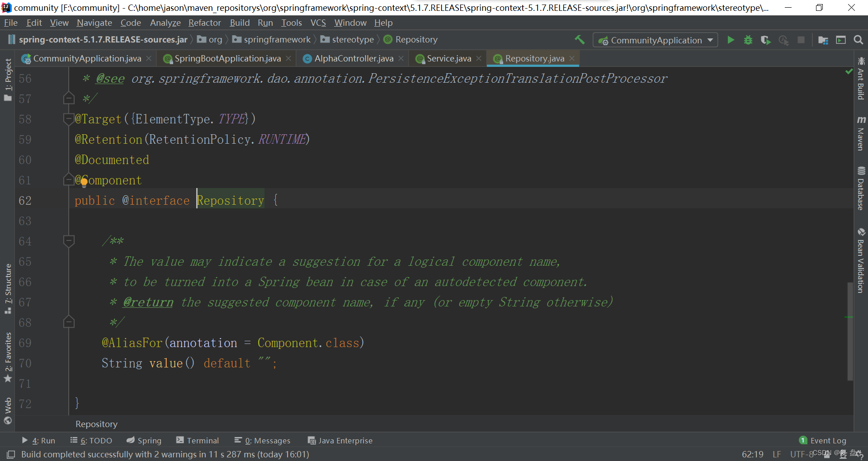Collapse annotations fold at line 58
The height and width of the screenshot is (461, 868).
(69, 119)
